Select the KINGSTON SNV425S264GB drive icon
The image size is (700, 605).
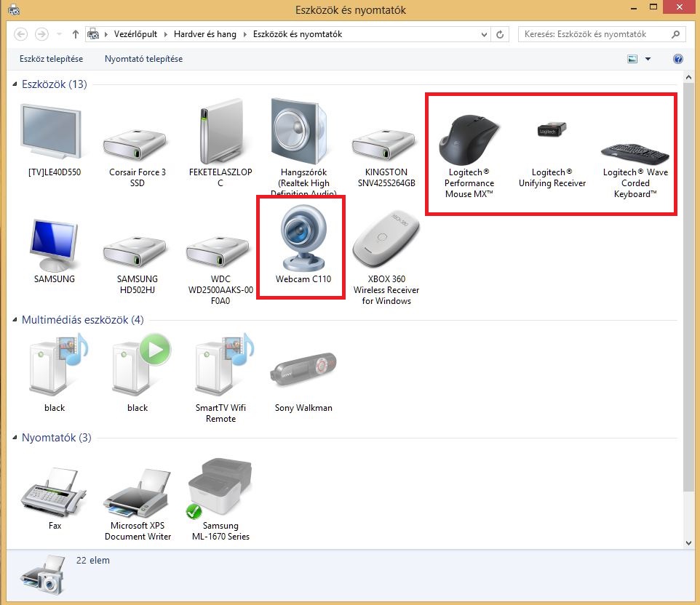click(384, 145)
